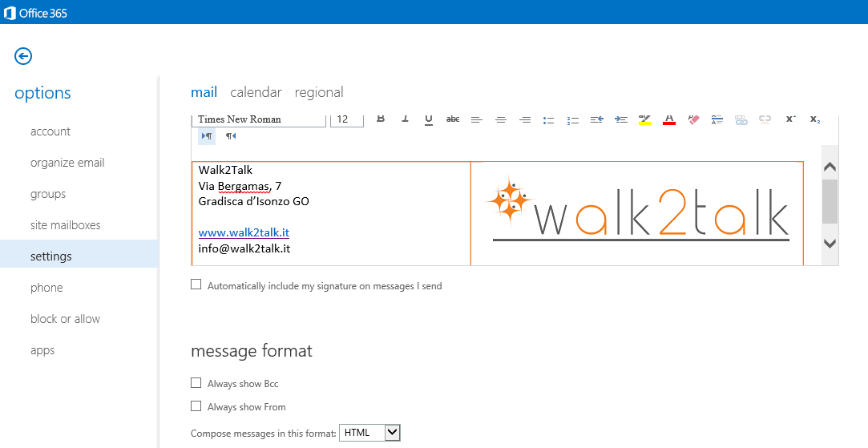The height and width of the screenshot is (448, 868).
Task: Align signature text right
Action: pos(525,119)
